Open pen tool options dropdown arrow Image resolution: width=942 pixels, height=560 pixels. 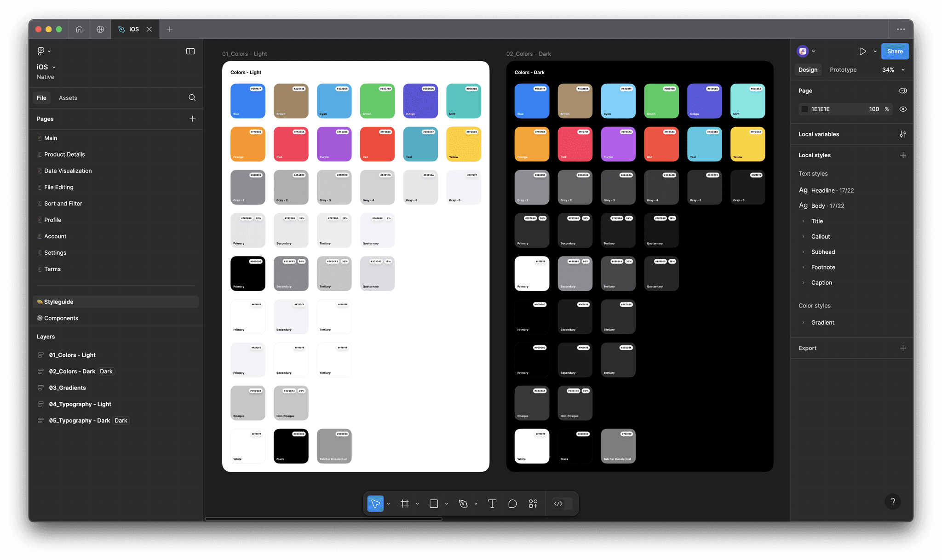tap(476, 504)
